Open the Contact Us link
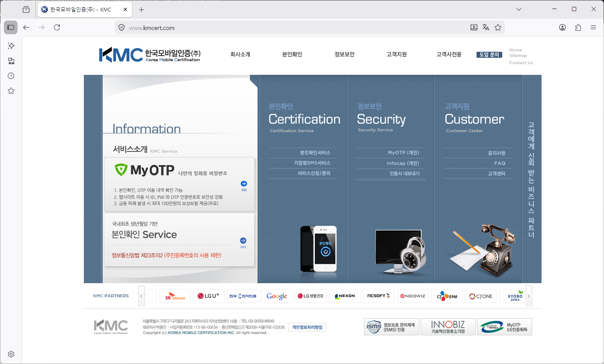Image resolution: width=604 pixels, height=364 pixels. coord(521,63)
